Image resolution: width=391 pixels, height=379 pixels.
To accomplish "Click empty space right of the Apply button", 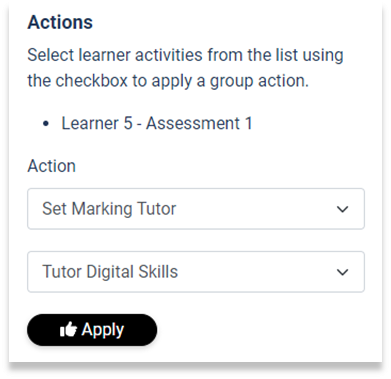I will coord(260,330).
